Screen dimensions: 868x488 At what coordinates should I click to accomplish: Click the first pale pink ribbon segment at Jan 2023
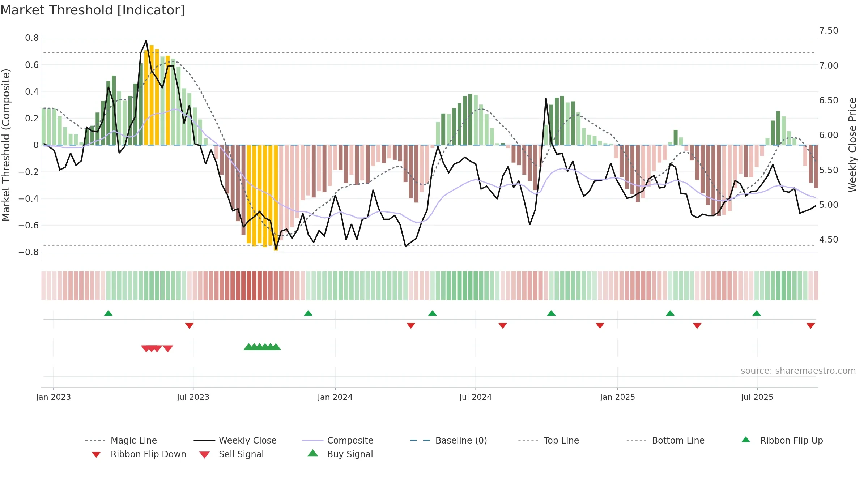click(43, 286)
